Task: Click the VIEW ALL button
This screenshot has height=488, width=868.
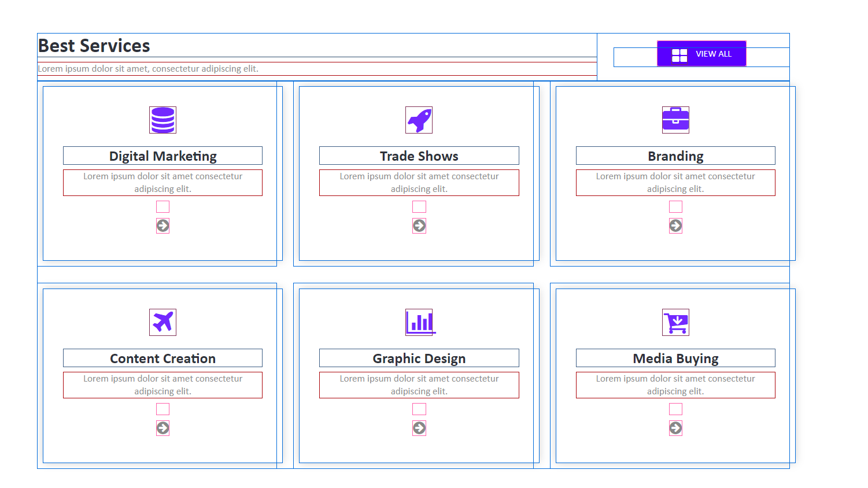Action: point(701,54)
